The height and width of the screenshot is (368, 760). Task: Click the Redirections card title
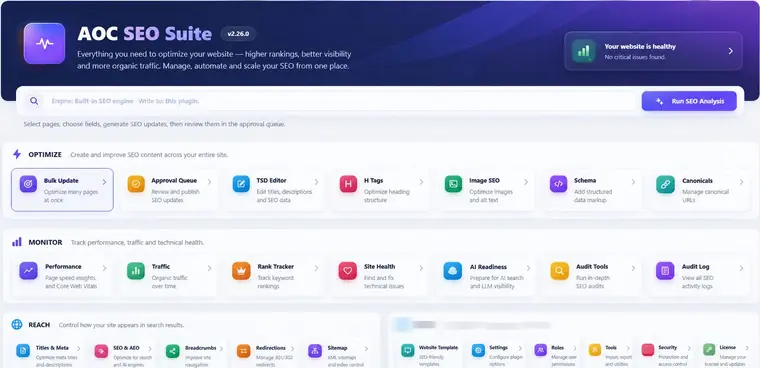(x=271, y=348)
